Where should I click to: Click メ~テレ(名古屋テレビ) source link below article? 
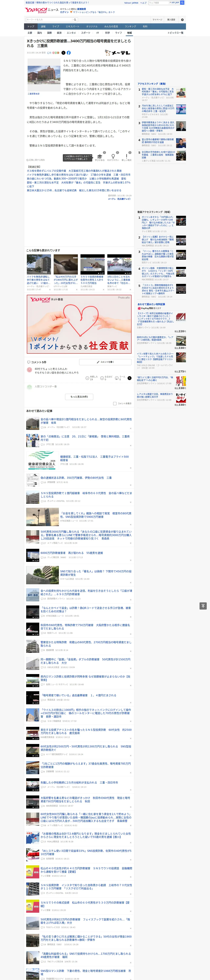point(119,199)
